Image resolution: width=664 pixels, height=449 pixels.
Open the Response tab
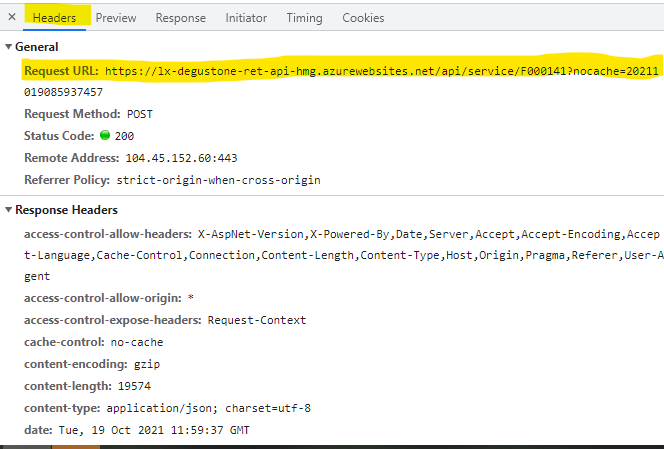180,18
